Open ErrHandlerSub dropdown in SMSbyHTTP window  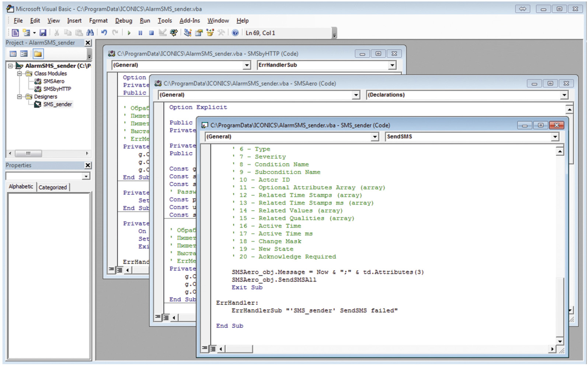tap(392, 65)
